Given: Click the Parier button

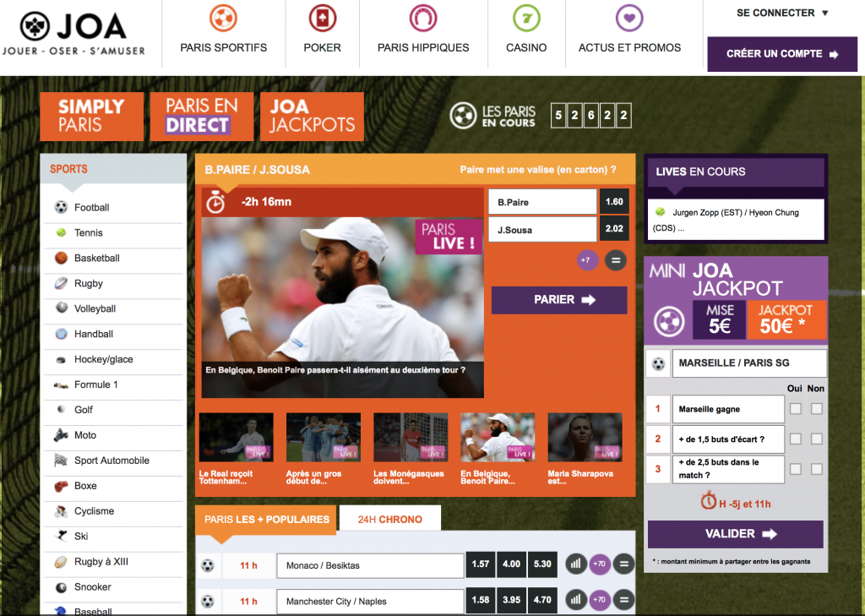Looking at the screenshot, I should (x=559, y=300).
